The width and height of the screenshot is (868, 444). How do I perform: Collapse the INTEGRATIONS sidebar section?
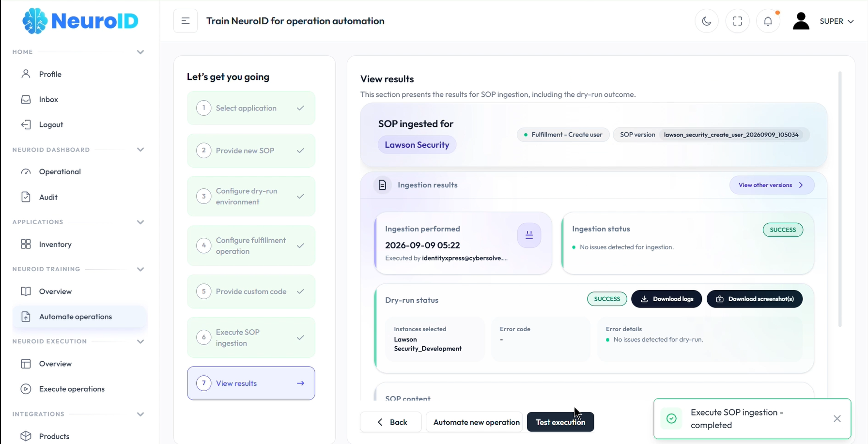(140, 414)
